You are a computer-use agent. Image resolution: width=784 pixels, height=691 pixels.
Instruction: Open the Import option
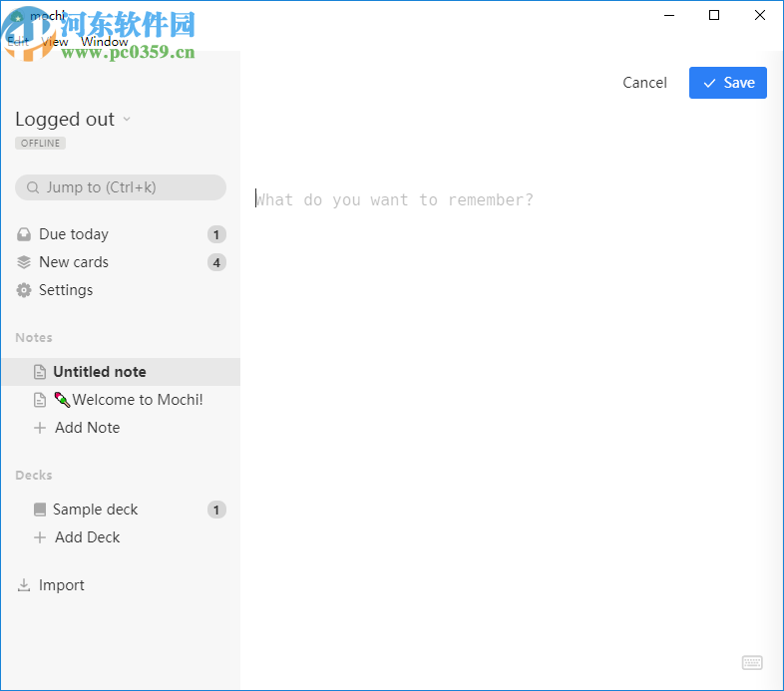[x=62, y=585]
